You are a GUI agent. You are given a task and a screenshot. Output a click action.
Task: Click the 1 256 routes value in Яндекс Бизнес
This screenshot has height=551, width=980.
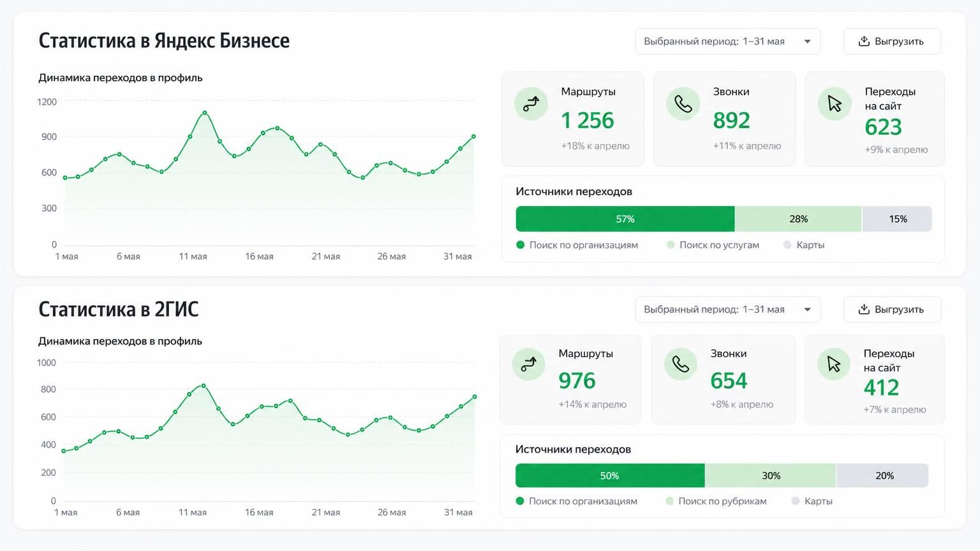point(587,121)
